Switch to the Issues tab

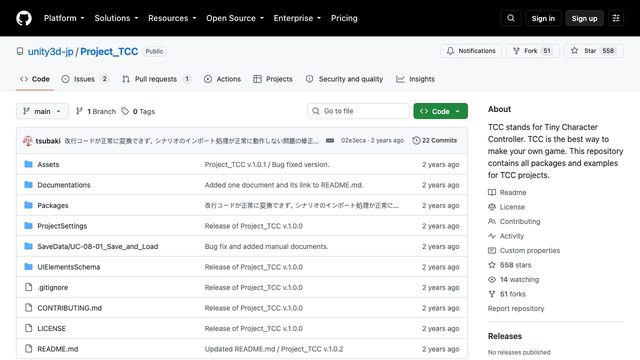tap(85, 79)
